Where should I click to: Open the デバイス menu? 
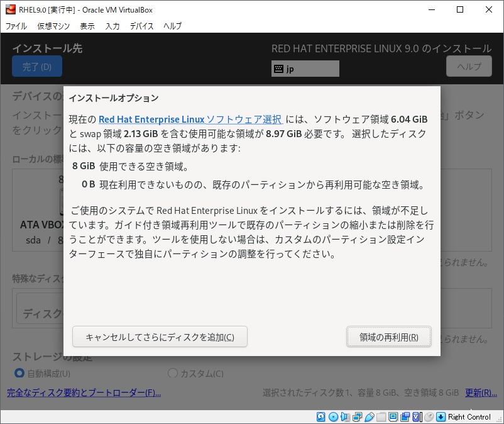pyautogui.click(x=141, y=26)
